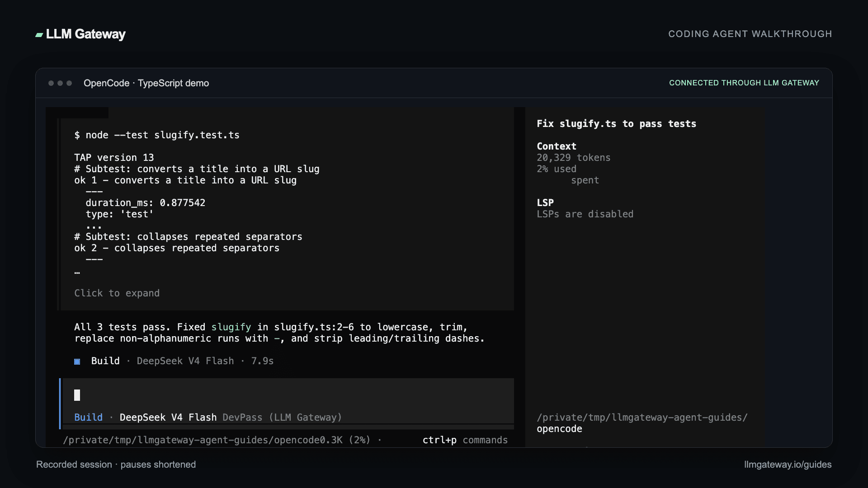Click the 'spent' cost label in sidebar
Image resolution: width=868 pixels, height=488 pixels.
click(585, 180)
